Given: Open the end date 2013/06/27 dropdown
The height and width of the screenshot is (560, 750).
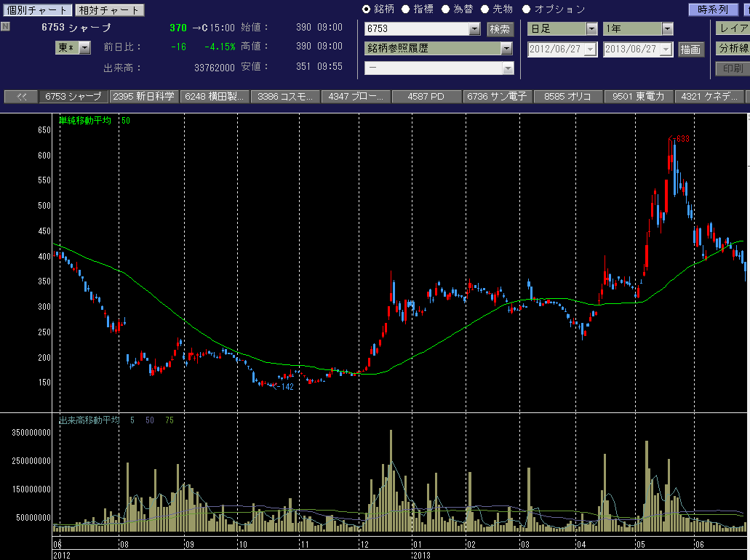Looking at the screenshot, I should (x=666, y=49).
